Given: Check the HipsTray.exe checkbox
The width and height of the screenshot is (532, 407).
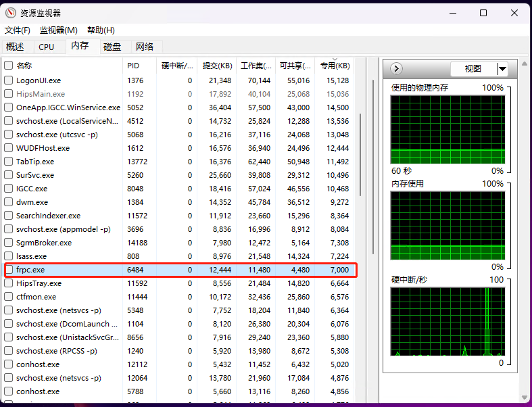Looking at the screenshot, I should tap(9, 283).
